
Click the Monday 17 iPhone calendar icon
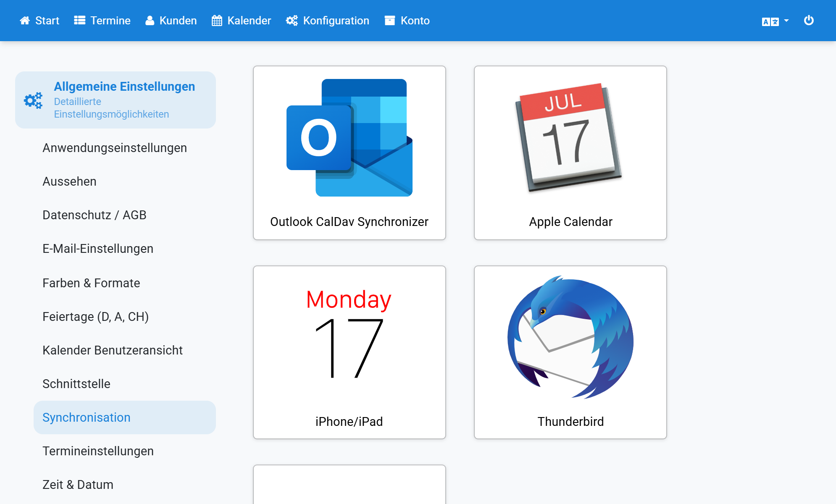click(349, 333)
